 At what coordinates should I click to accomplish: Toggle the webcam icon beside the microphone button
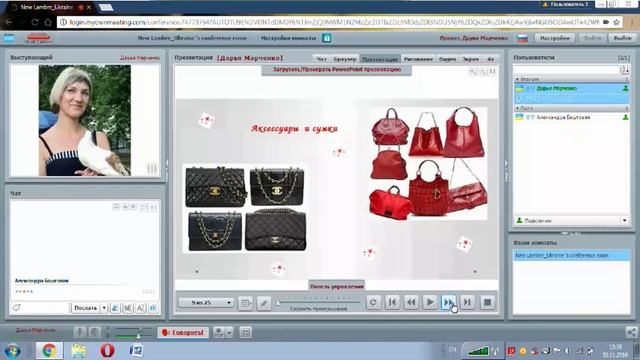[95, 332]
